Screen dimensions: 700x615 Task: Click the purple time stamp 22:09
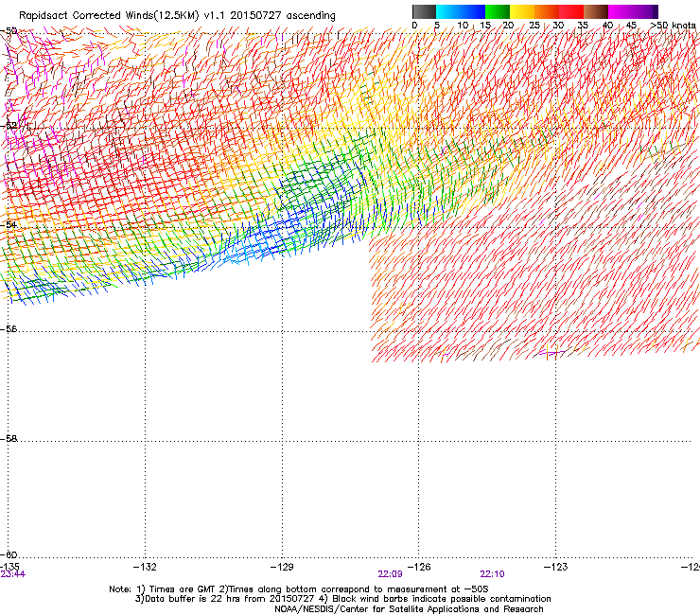pos(390,574)
